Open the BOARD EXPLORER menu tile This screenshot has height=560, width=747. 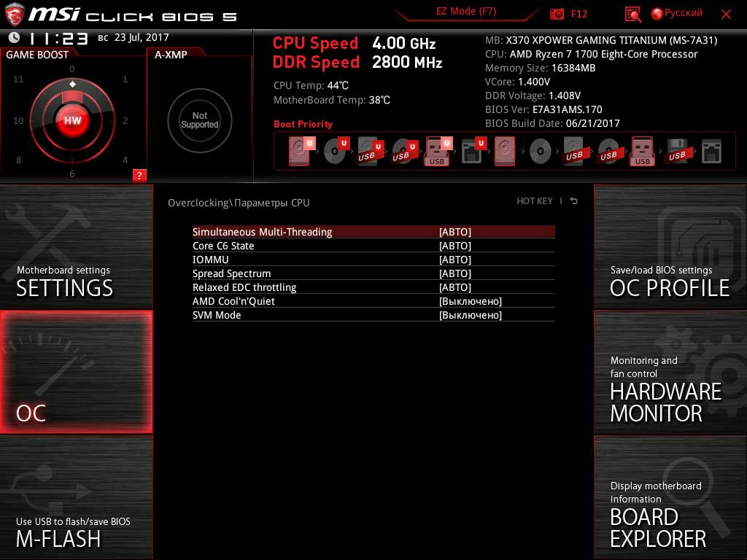point(670,497)
